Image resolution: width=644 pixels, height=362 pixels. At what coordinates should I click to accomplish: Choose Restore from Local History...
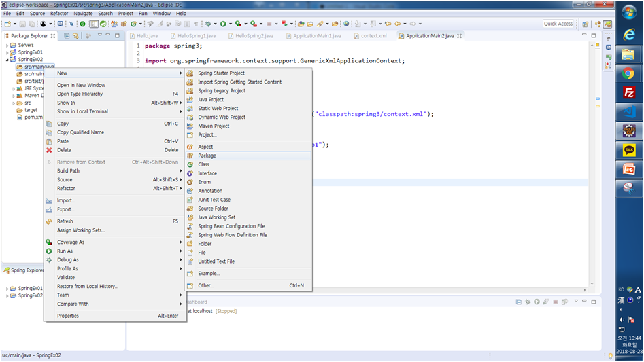click(115, 286)
